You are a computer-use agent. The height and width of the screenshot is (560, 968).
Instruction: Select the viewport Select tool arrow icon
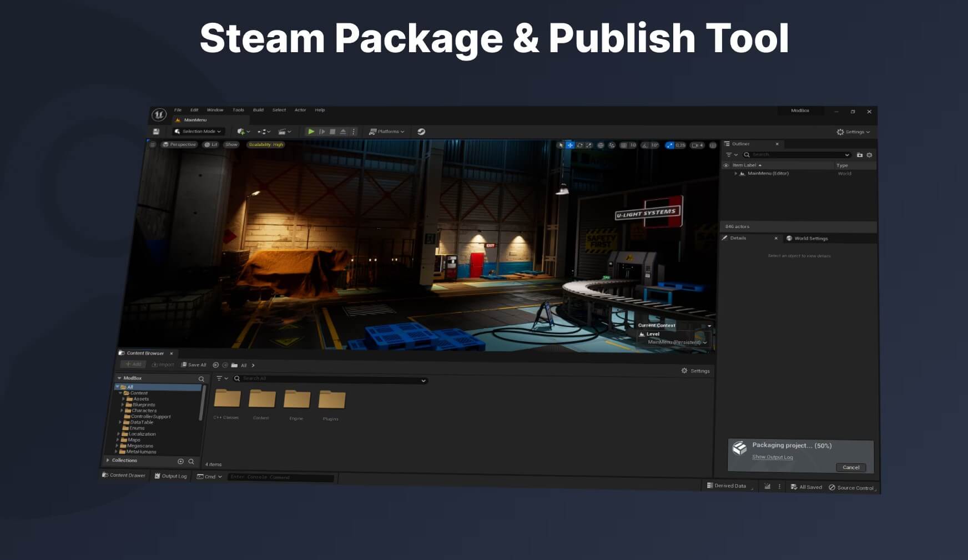561,145
